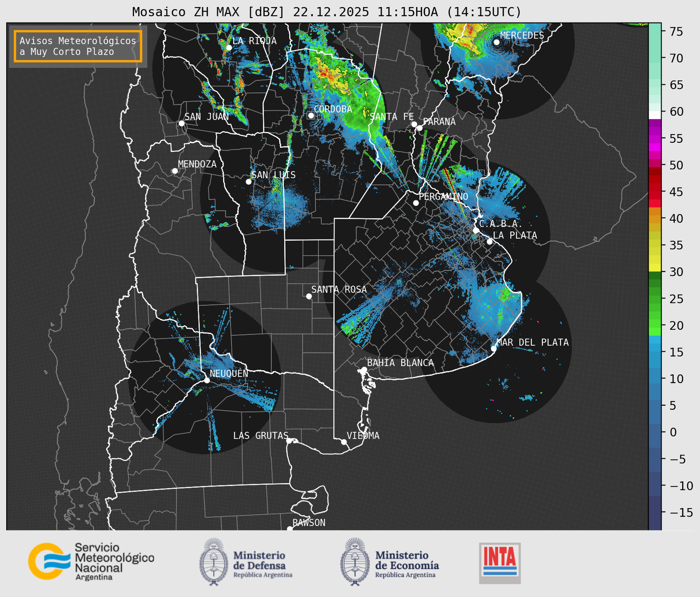Click the La Rioja city marker dot
This screenshot has height=597, width=700.
click(229, 47)
